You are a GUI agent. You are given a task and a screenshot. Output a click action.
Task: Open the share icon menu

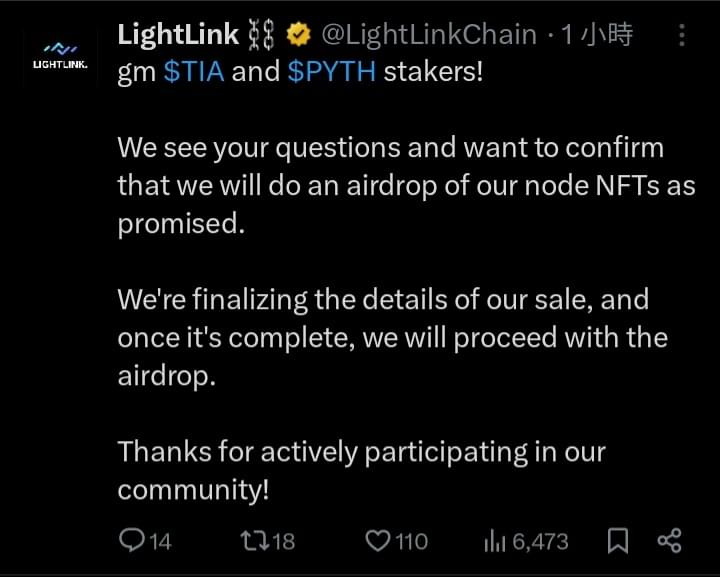[669, 540]
